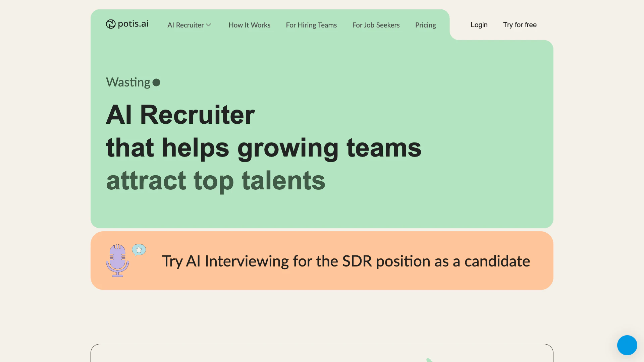Open Try AI Interviewing SDR banner text
Screen dimensions: 644x362
tap(346, 261)
